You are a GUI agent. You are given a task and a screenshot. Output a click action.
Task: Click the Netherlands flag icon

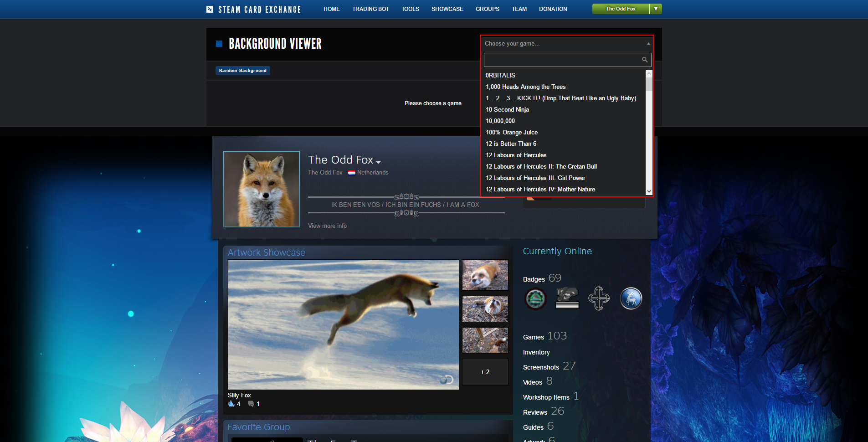click(x=352, y=173)
